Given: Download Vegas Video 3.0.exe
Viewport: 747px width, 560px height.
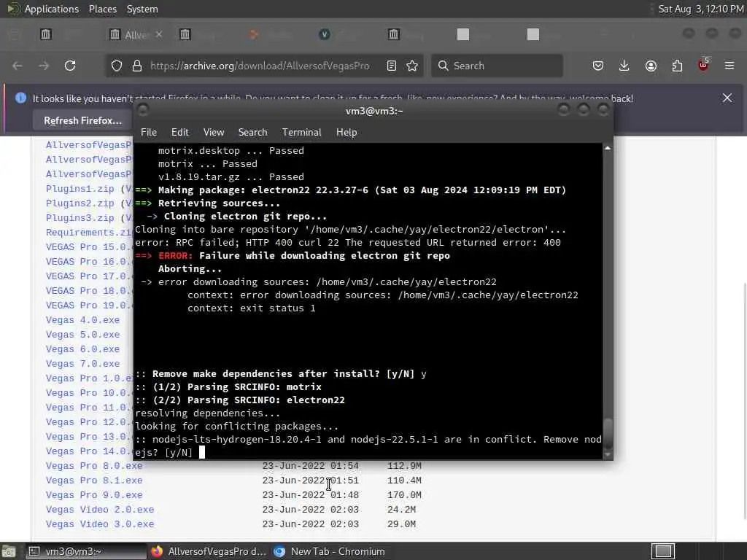Looking at the screenshot, I should coord(99,524).
